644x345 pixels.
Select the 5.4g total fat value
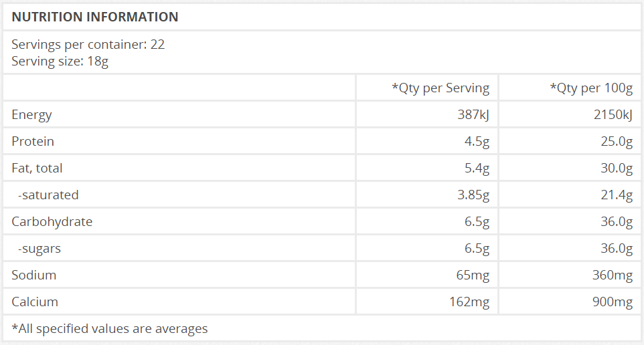point(477,168)
